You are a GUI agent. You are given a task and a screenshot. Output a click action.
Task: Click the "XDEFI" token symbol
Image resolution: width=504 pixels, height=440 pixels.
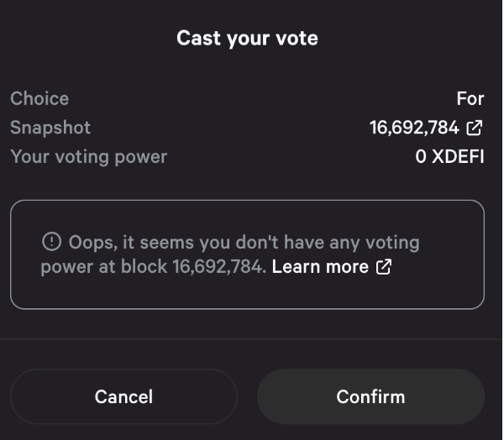[x=458, y=156]
